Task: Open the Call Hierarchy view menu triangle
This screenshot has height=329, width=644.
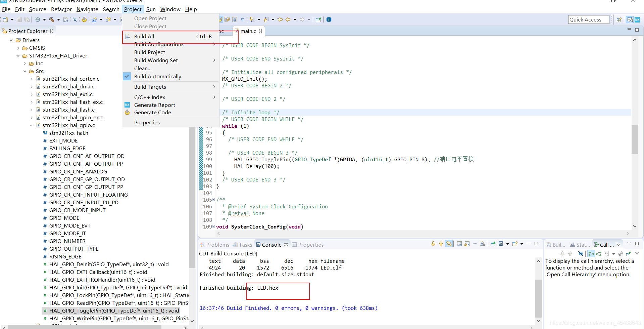Action: (x=637, y=253)
